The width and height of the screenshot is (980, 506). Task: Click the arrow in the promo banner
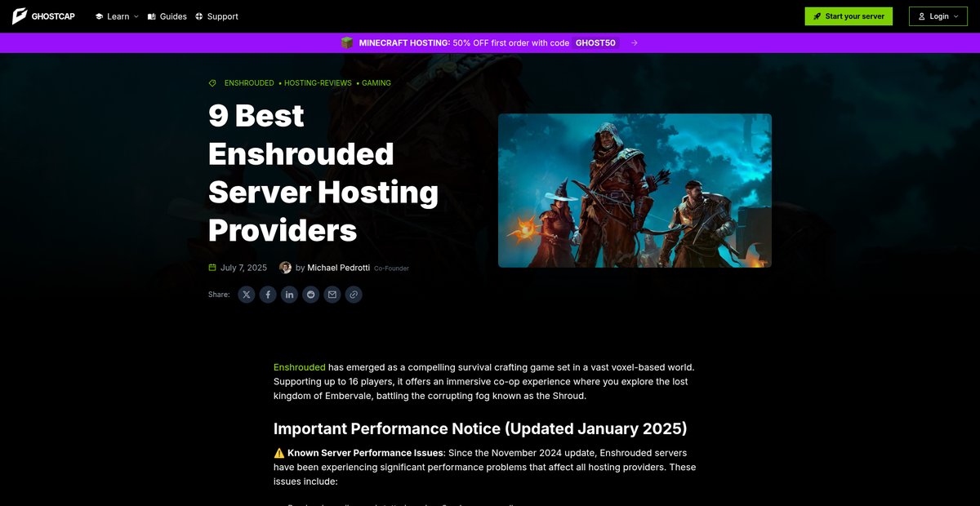[x=635, y=42]
